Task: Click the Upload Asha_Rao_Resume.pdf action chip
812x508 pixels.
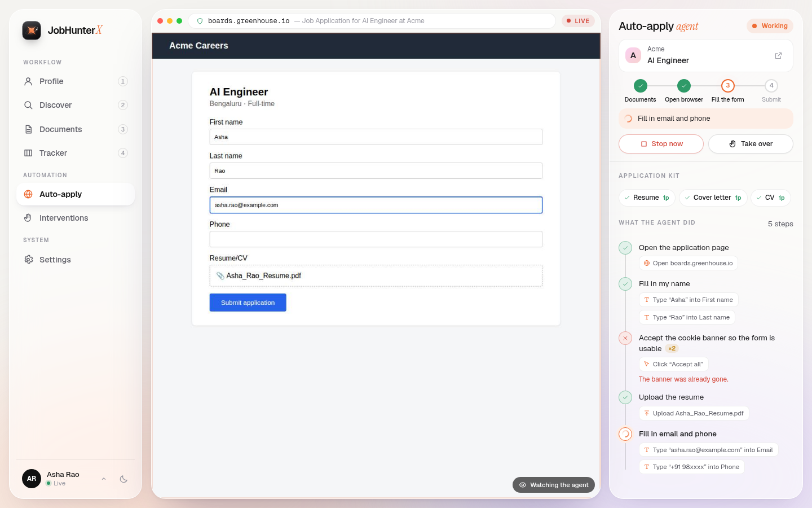Action: (x=694, y=413)
